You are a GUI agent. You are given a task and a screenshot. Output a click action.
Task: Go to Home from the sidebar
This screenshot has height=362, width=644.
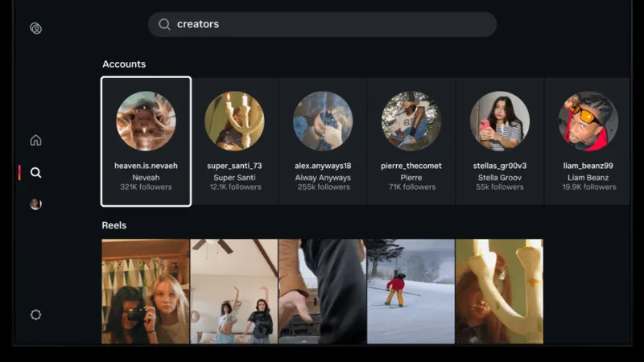click(x=35, y=141)
